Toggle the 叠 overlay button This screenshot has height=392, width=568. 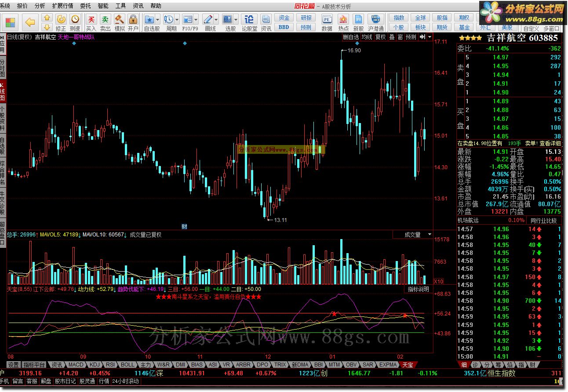pos(392,37)
